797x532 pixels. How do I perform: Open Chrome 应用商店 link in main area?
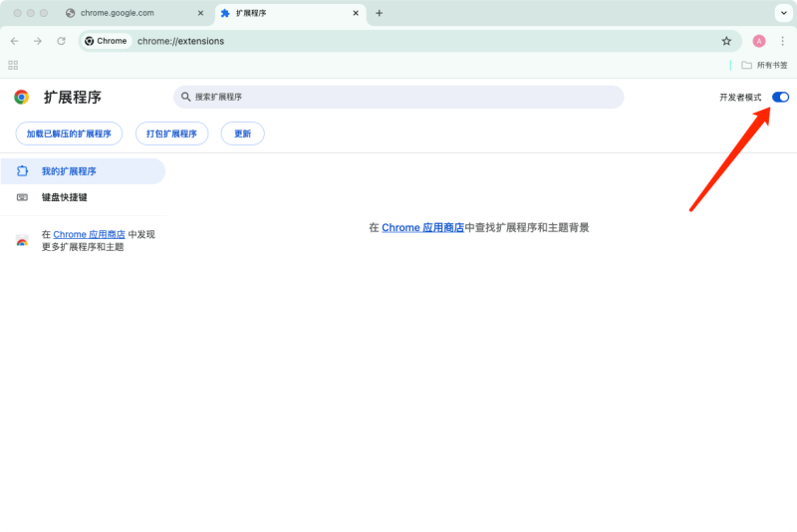pyautogui.click(x=422, y=227)
